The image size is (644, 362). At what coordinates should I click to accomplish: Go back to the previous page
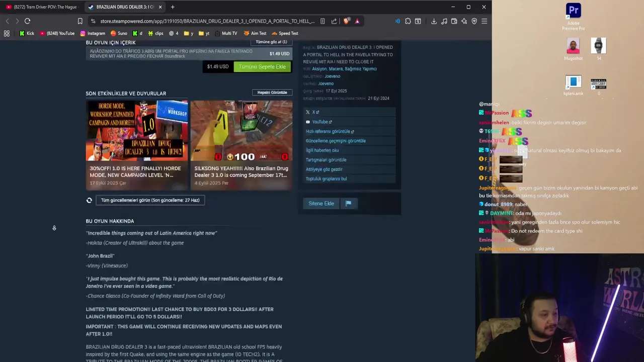(7, 21)
